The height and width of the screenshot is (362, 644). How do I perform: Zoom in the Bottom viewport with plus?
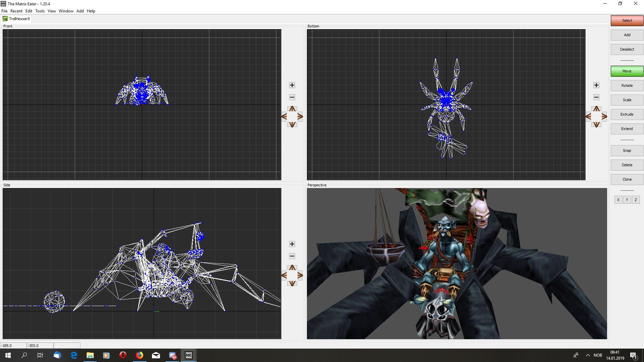coord(596,85)
